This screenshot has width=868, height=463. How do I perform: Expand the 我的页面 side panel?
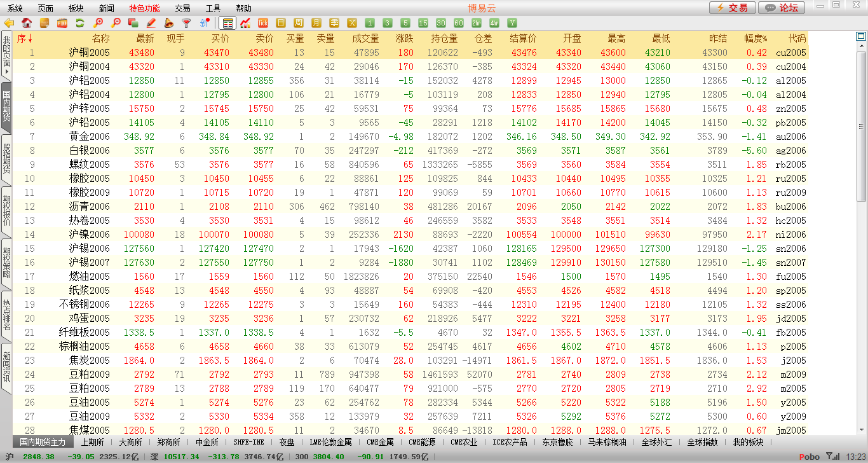[x=6, y=55]
